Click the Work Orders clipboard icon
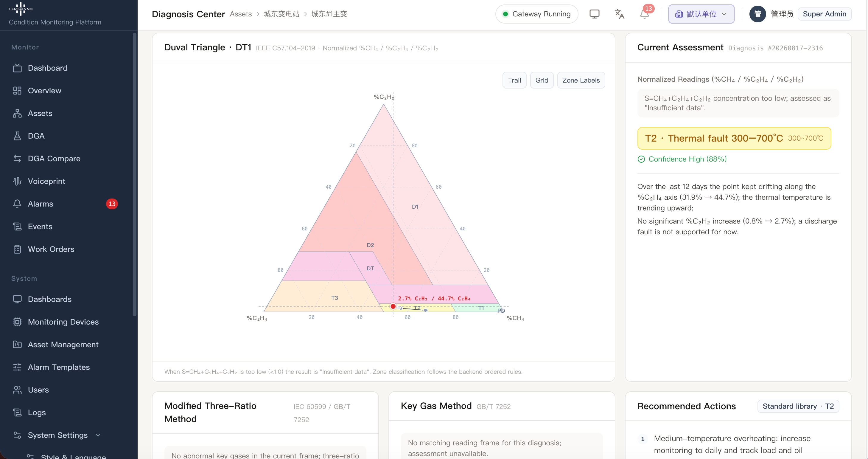Screen dimensions: 868x459 [x=17, y=249]
